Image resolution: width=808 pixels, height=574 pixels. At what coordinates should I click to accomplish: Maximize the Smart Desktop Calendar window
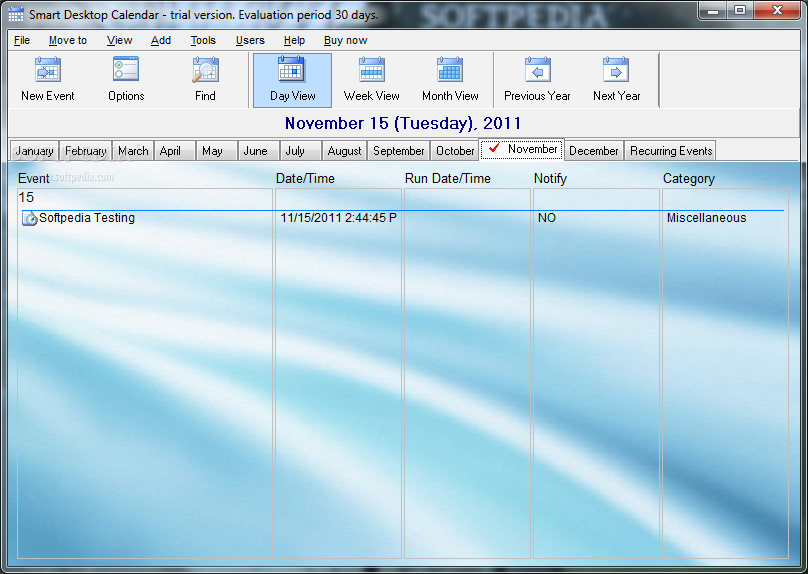click(740, 10)
